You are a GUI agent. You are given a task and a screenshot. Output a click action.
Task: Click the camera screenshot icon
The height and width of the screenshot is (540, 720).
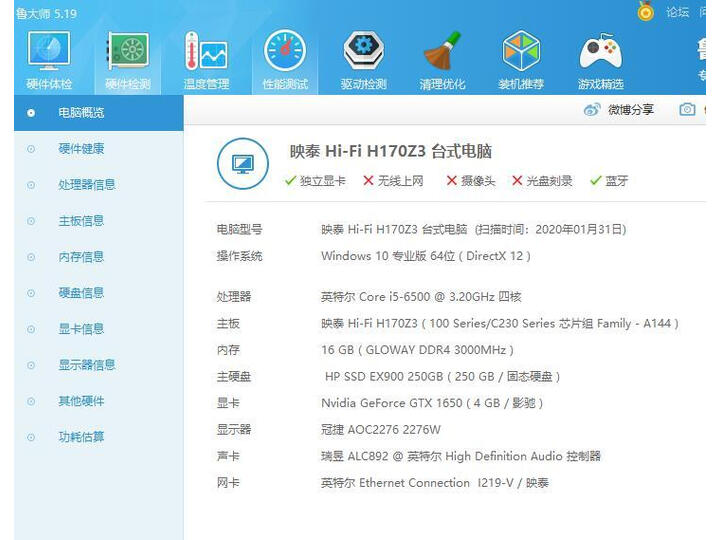tap(687, 110)
